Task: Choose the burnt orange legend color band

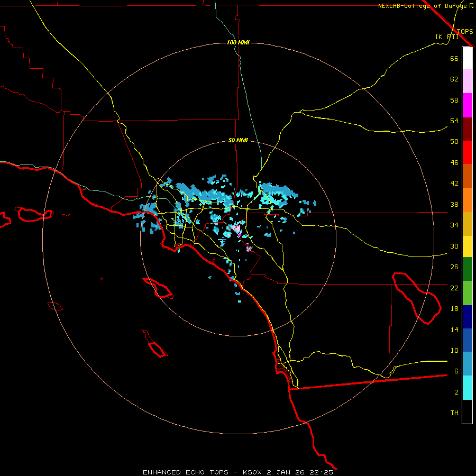Action: (x=467, y=176)
